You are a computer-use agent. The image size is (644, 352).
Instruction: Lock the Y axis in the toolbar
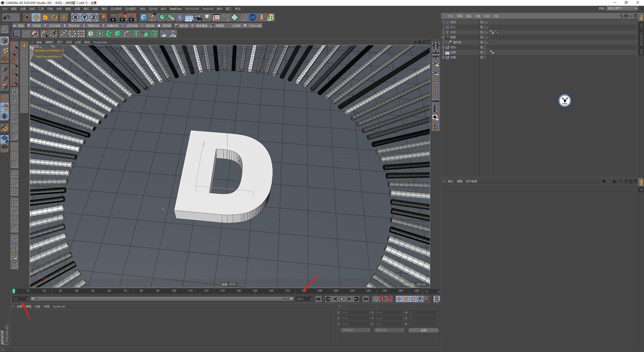[x=84, y=17]
